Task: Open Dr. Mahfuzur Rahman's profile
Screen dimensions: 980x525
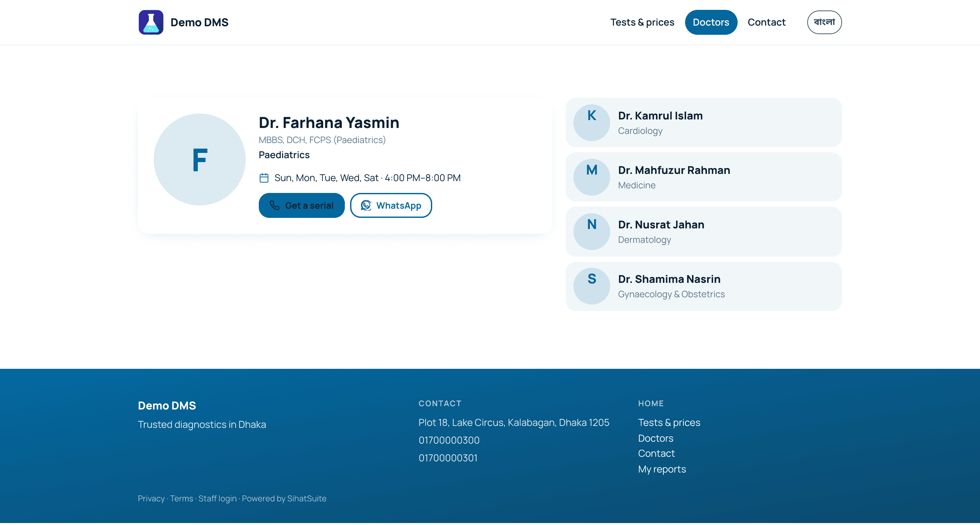Action: pos(703,177)
